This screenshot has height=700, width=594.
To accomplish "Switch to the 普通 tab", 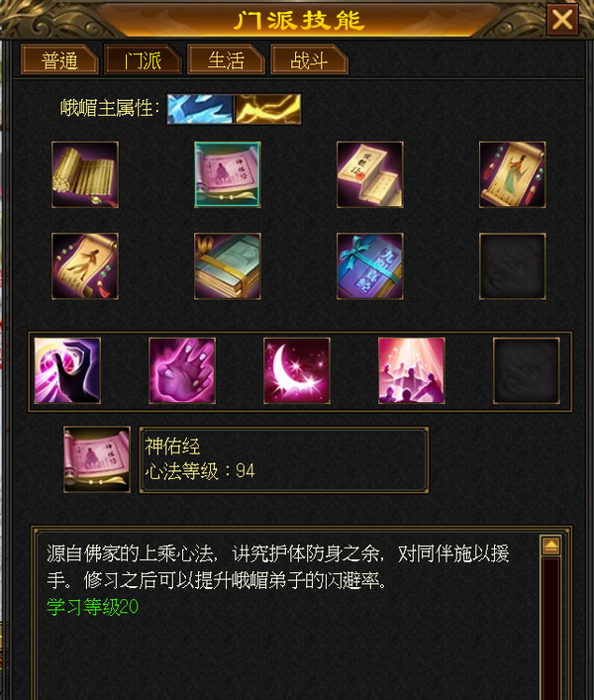I will coord(59,59).
